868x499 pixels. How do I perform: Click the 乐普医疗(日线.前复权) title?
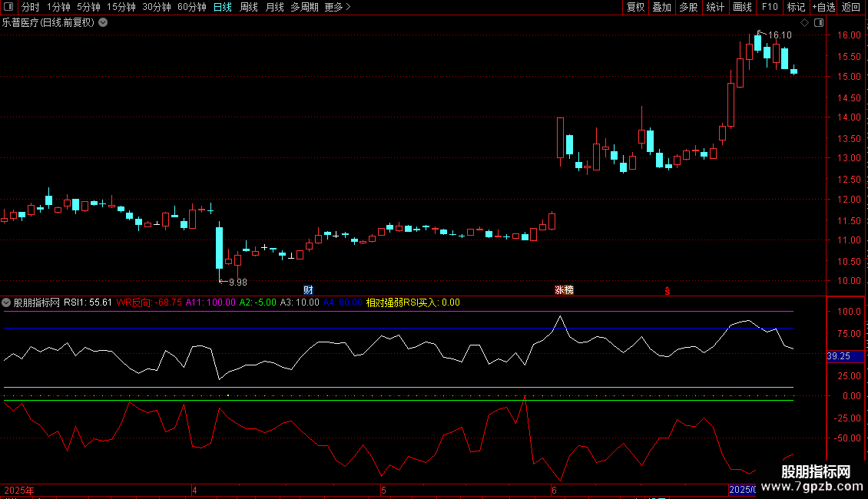pyautogui.click(x=48, y=23)
